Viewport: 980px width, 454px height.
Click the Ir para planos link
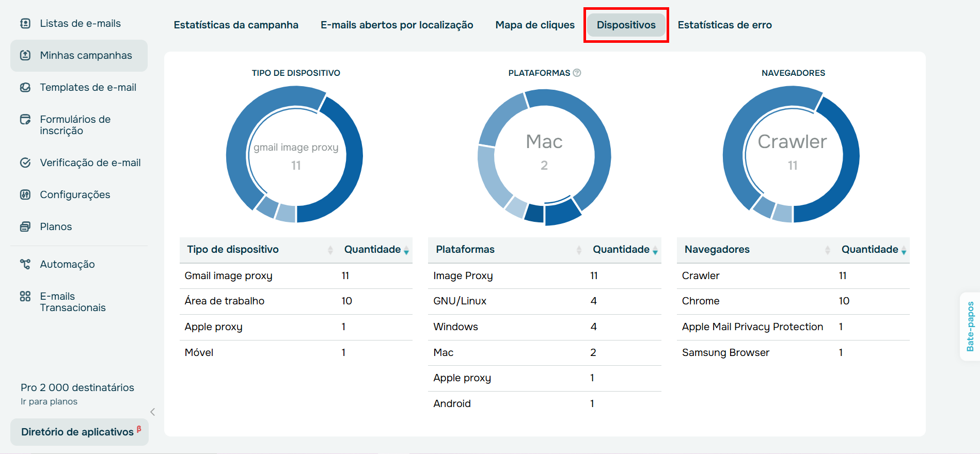pyautogui.click(x=49, y=401)
